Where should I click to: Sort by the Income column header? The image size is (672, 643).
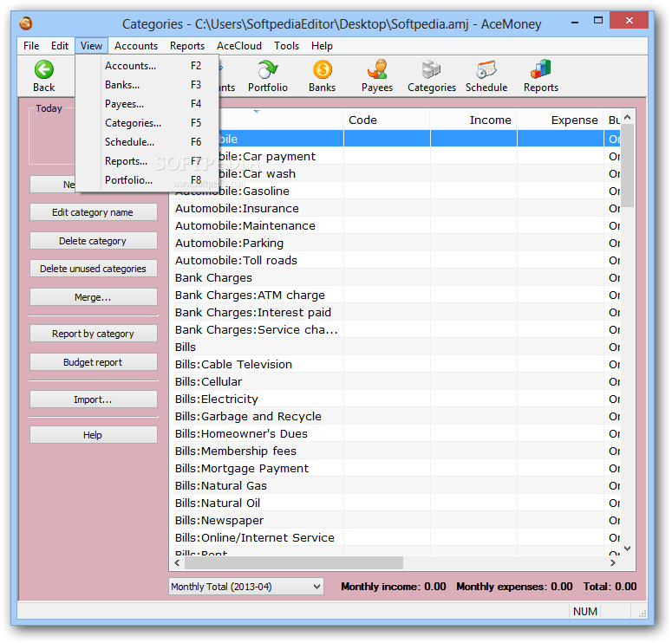[473, 120]
